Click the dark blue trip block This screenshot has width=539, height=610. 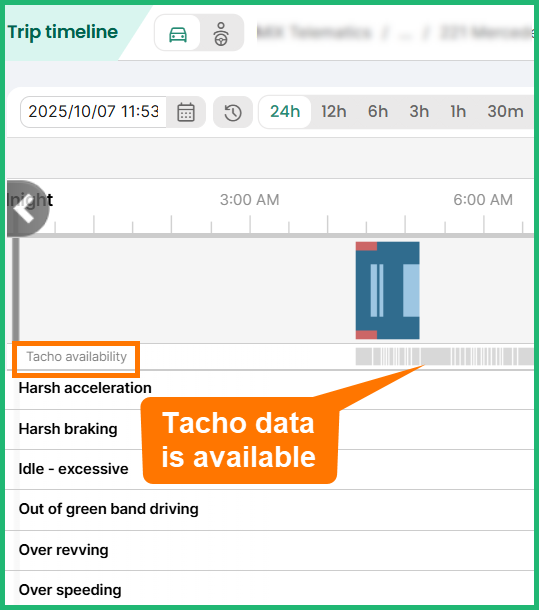tap(387, 290)
